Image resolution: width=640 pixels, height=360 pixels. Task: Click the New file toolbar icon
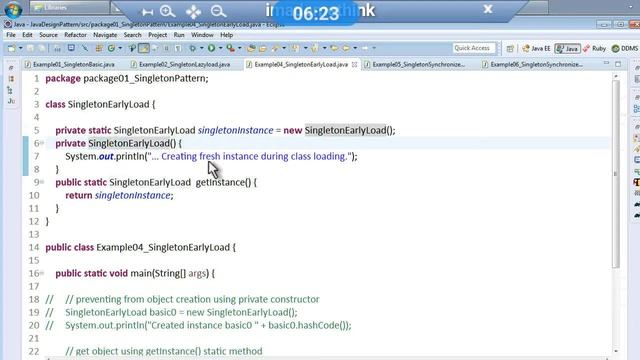tap(11, 48)
